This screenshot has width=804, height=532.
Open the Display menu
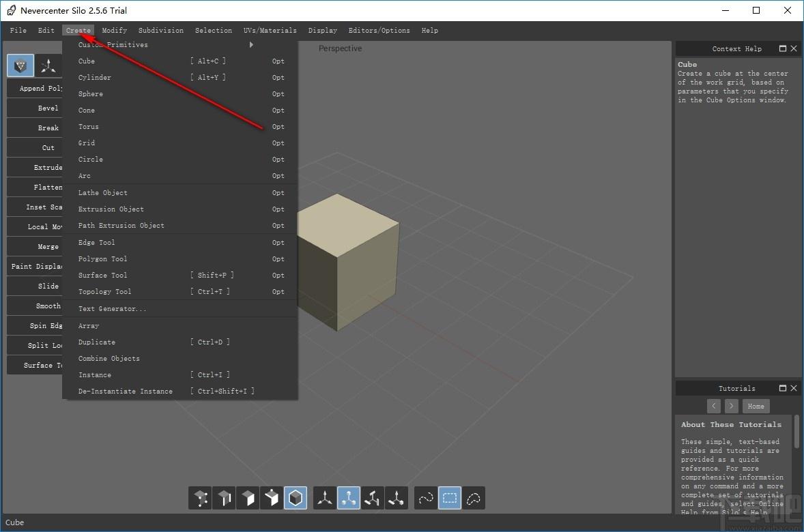pos(323,30)
